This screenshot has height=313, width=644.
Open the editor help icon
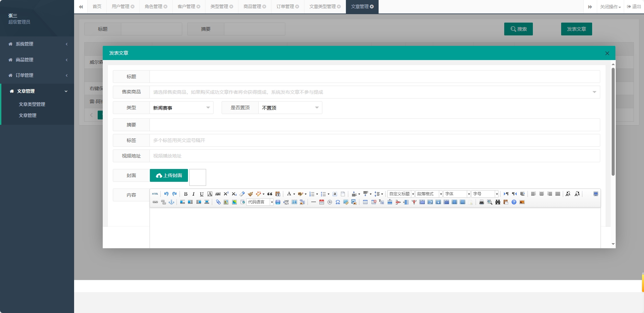(x=514, y=202)
